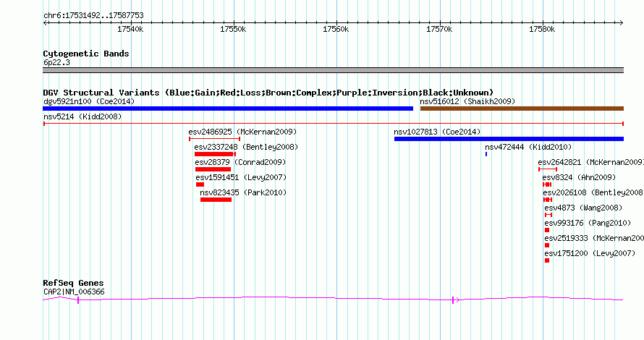Click esv993176 (Pang2010) red square
Viewport: 644px width, 340px height.
[x=547, y=230]
